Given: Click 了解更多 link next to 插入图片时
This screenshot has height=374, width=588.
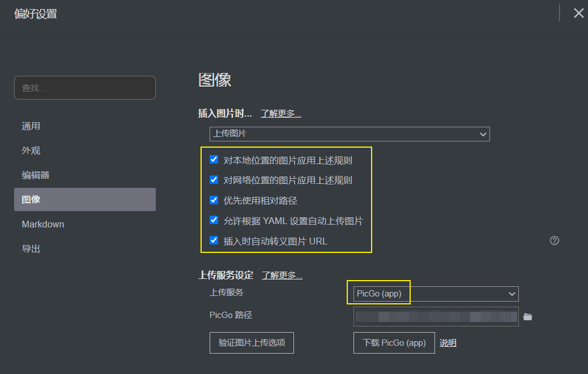Looking at the screenshot, I should pyautogui.click(x=280, y=114).
